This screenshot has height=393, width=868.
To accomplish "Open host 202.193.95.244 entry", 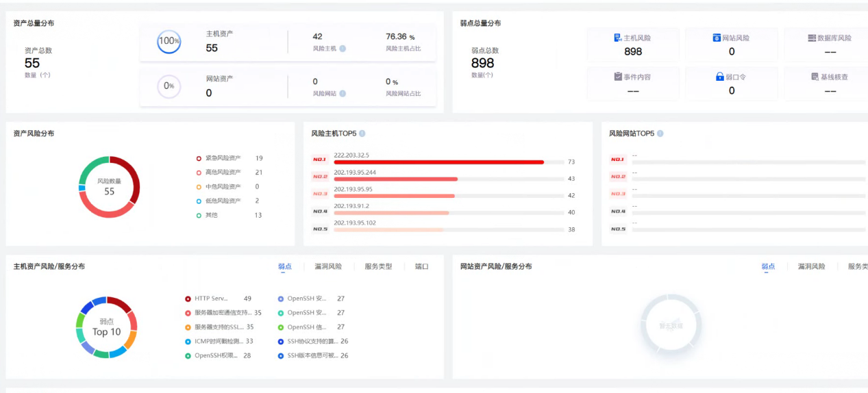I will (x=354, y=173).
